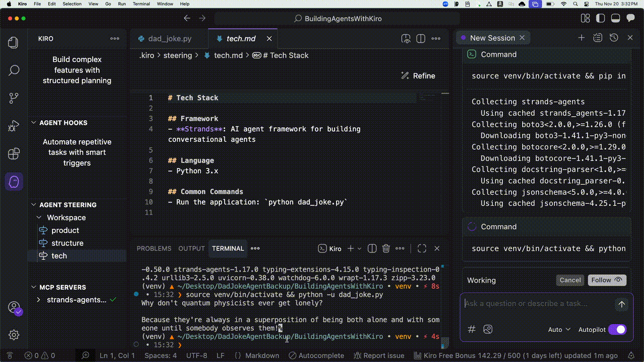Click the Follow button

tap(607, 280)
